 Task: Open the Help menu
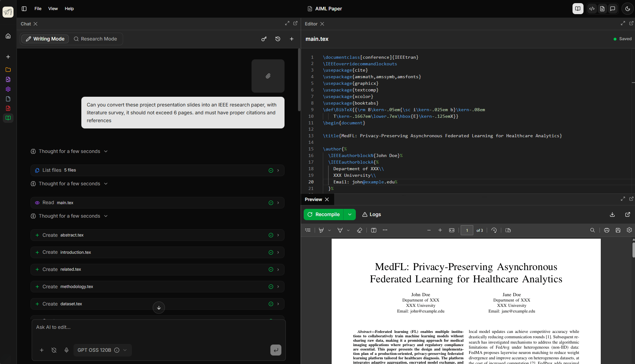(x=69, y=9)
